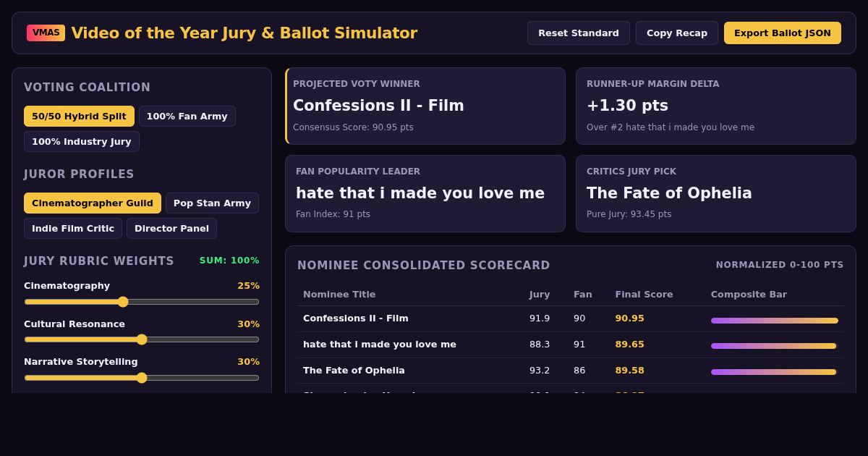This screenshot has width=868, height=456.
Task: Select the Confessions II - Film table row
Action: point(571,318)
